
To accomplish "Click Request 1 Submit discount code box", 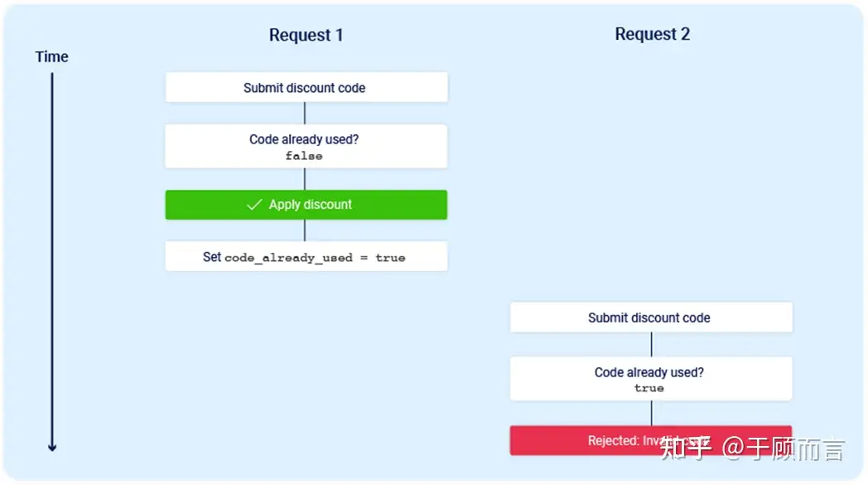I will tap(306, 87).
